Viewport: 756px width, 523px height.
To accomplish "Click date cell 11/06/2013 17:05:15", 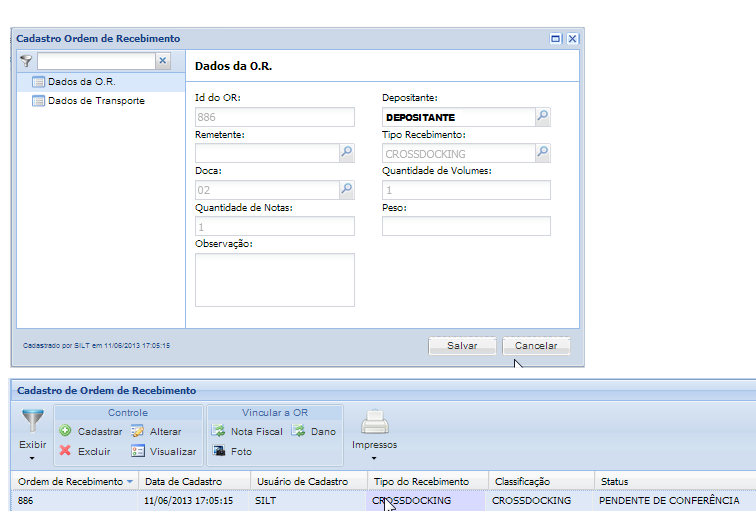I will click(x=194, y=501).
